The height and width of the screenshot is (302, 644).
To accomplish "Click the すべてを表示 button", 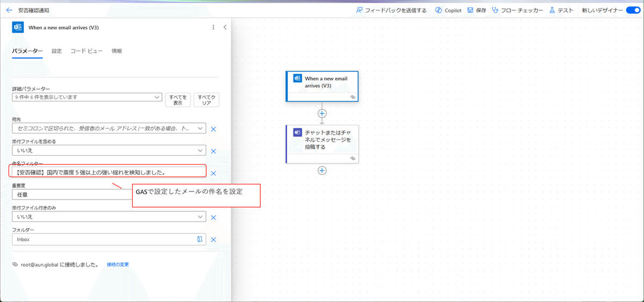I will coord(178,100).
